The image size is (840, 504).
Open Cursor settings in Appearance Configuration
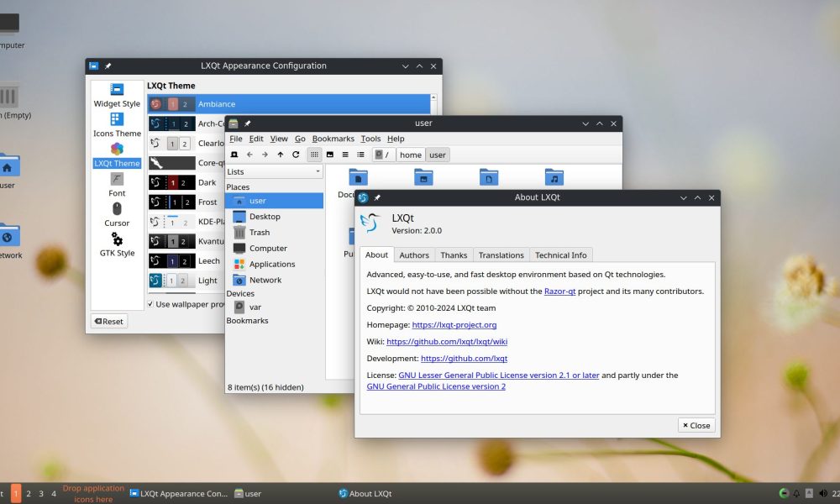[117, 214]
